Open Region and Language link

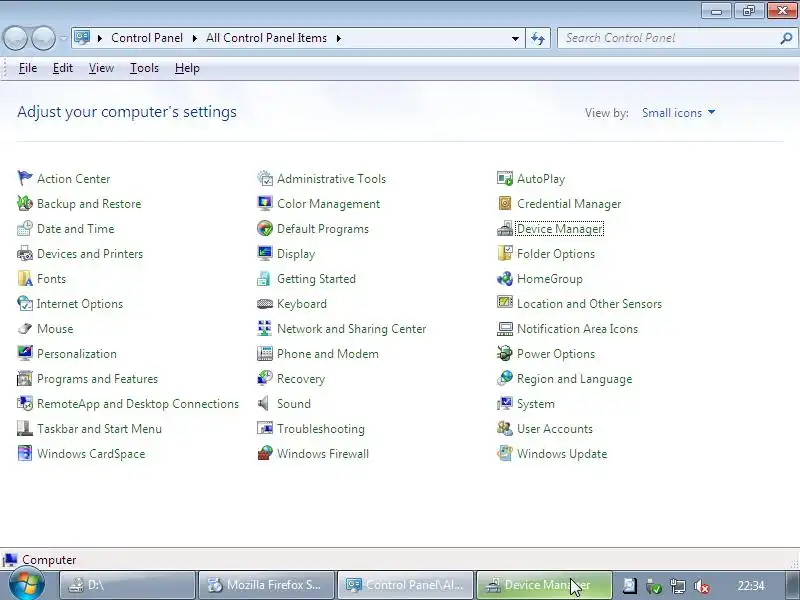(x=574, y=379)
